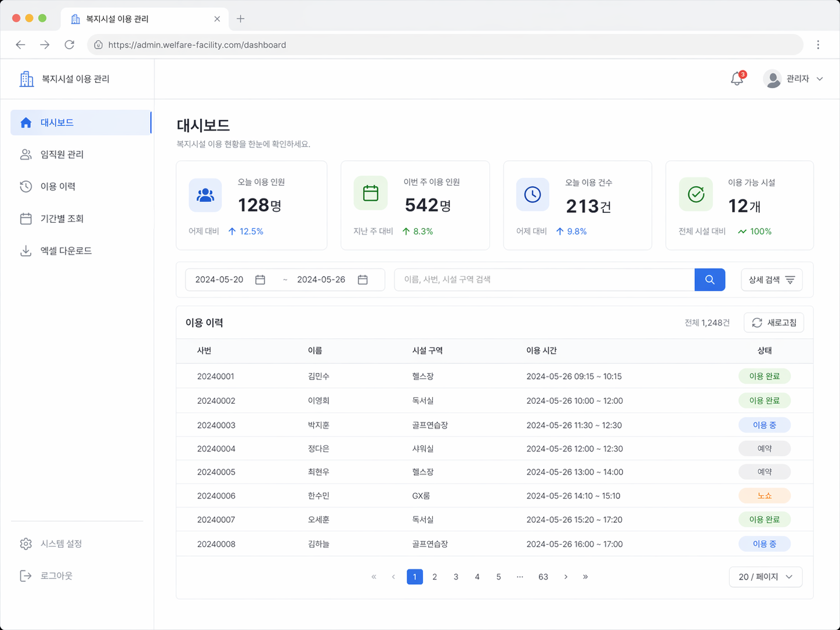Reload the page with browser refresh icon
This screenshot has width=840, height=630.
coord(70,45)
